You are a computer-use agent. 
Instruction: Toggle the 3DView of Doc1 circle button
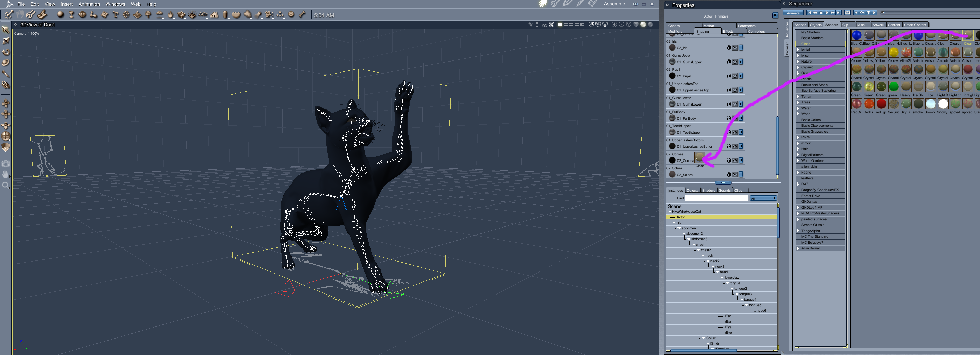16,25
